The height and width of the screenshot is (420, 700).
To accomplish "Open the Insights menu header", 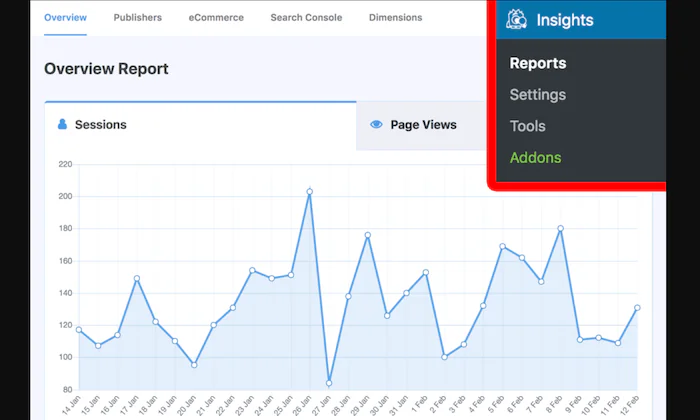I will tap(581, 20).
